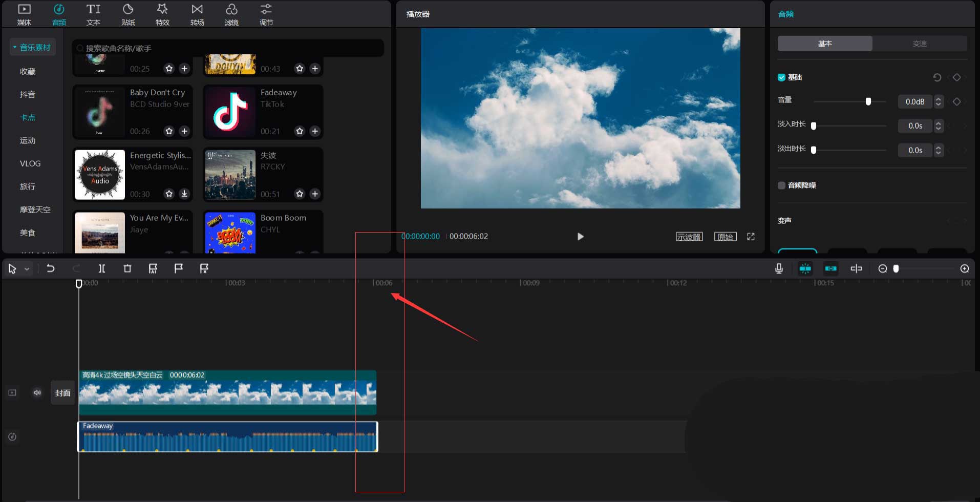Image resolution: width=980 pixels, height=502 pixels.
Task: Click the zoom out timeline icon
Action: 882,268
